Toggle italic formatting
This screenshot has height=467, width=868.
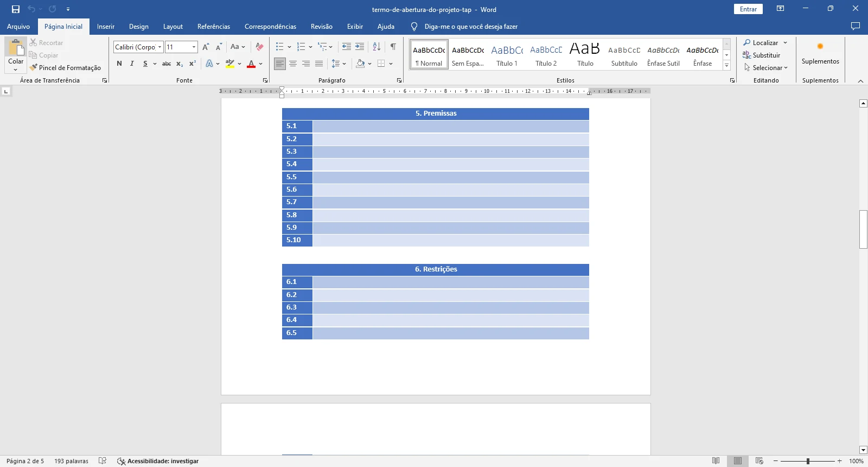pyautogui.click(x=132, y=64)
